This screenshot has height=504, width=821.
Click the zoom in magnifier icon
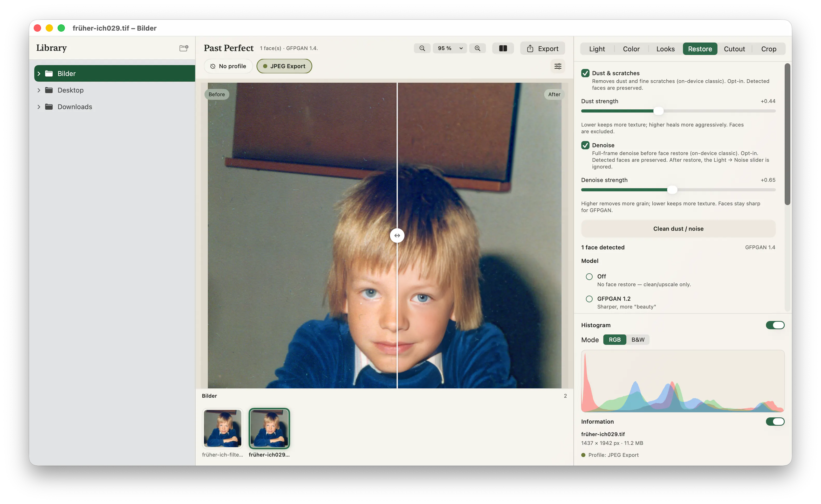click(477, 48)
